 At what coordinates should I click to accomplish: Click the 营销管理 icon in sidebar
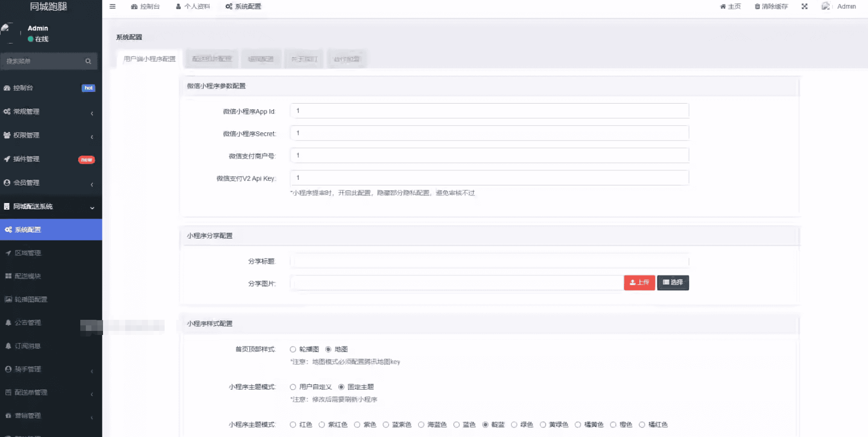pyautogui.click(x=8, y=416)
